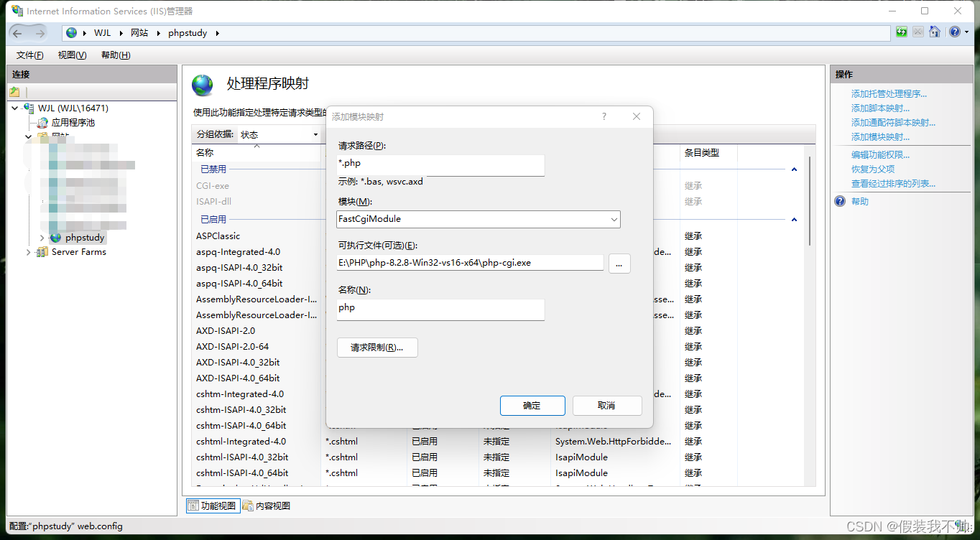Click 添加脚本映射... link
The image size is (980, 540).
[x=880, y=108]
